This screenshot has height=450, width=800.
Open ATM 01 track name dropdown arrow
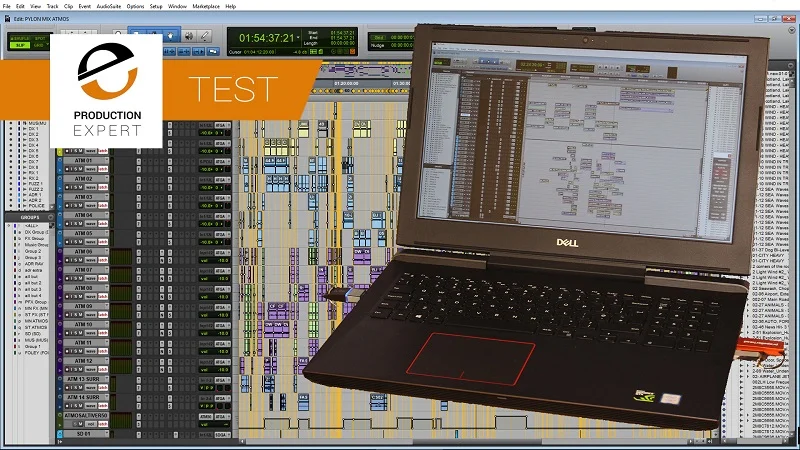click(106, 160)
